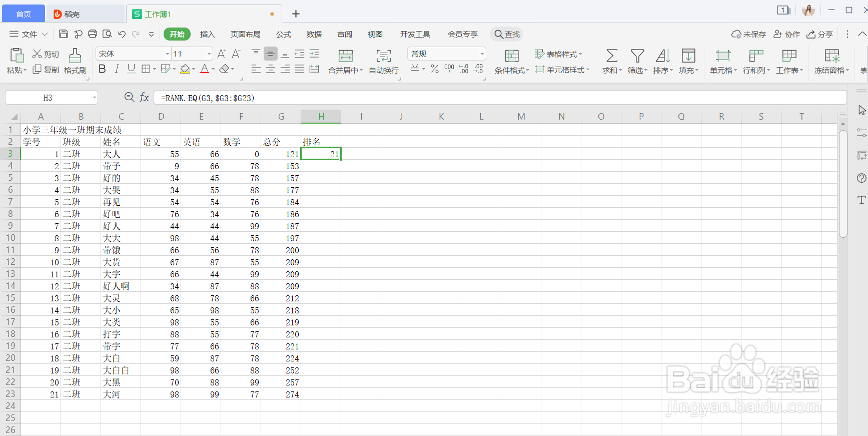The height and width of the screenshot is (436, 868).
Task: Click the Wrap Text icon
Action: coord(384,56)
